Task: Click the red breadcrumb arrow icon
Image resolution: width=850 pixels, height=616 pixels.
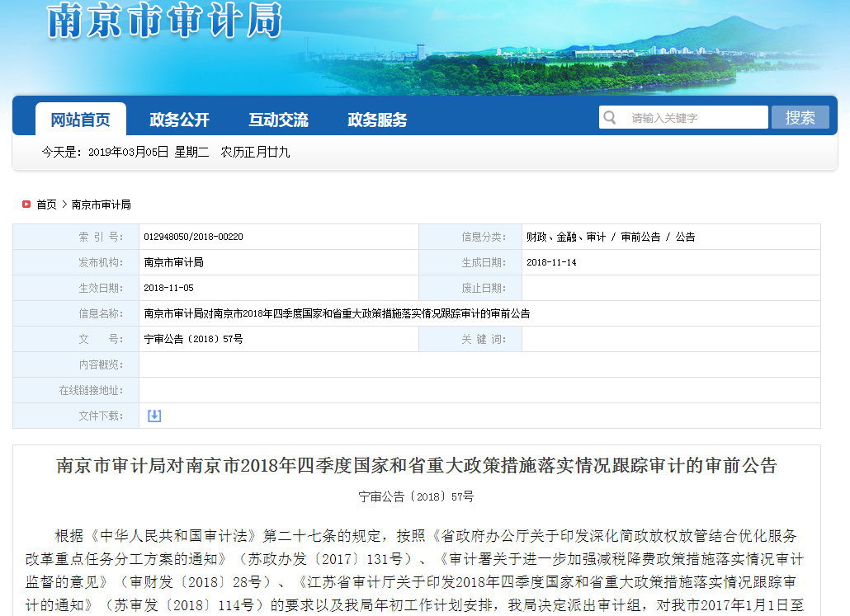Action: (26, 205)
